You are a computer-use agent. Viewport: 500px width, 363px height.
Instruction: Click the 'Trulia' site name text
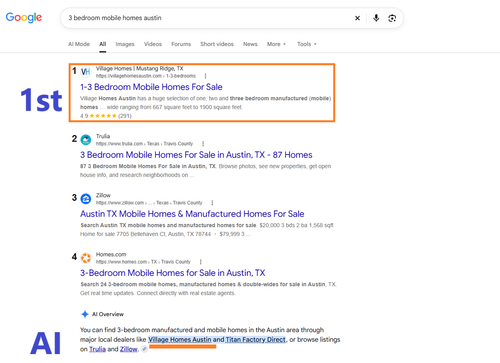[x=103, y=136]
